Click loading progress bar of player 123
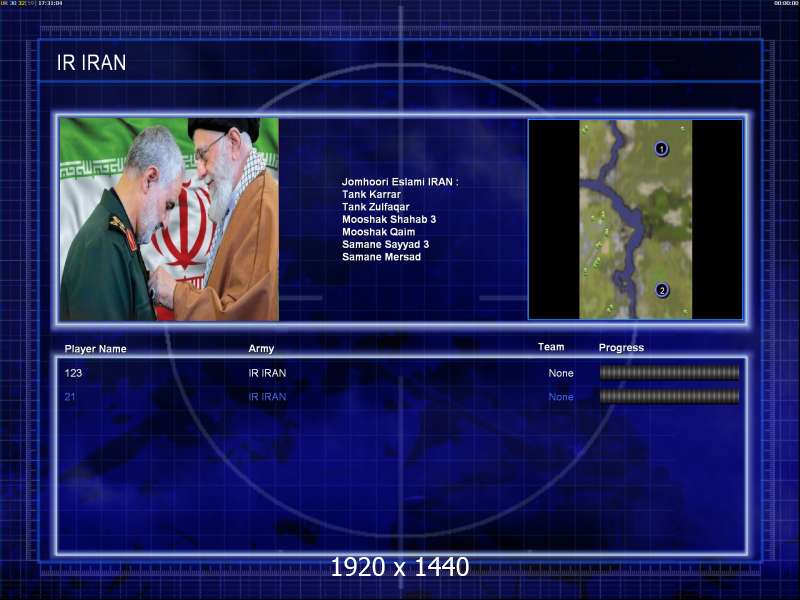This screenshot has height=600, width=800. point(669,373)
